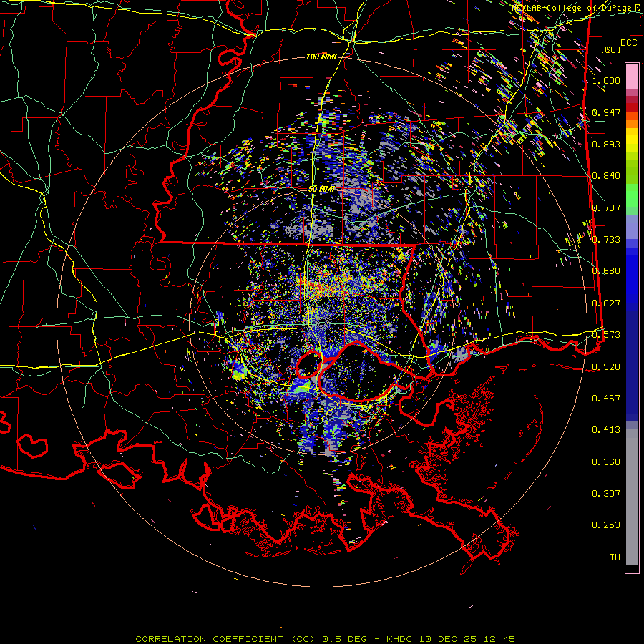Screen dimensions: 644x644
Task: Click the 0.733 legend value
Action: pos(606,240)
